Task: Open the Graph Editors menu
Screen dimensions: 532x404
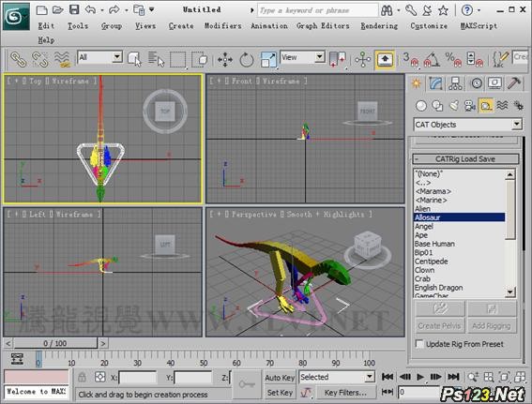Action: (323, 25)
